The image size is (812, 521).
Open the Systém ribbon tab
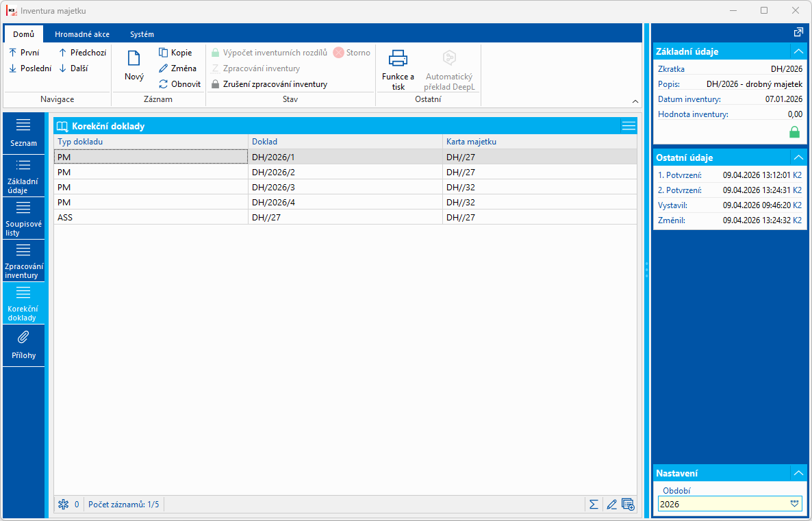click(x=142, y=34)
